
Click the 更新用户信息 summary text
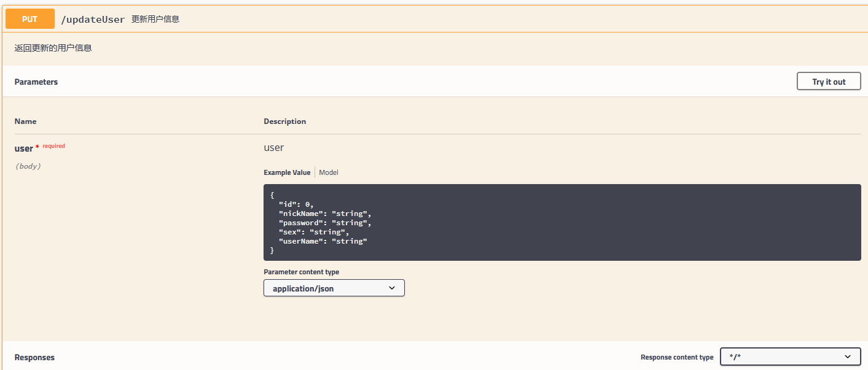[155, 19]
